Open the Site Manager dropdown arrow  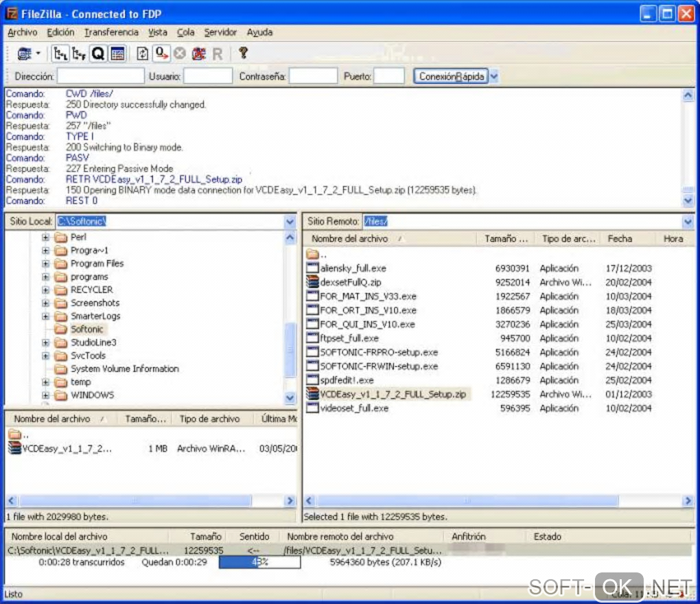(x=38, y=54)
